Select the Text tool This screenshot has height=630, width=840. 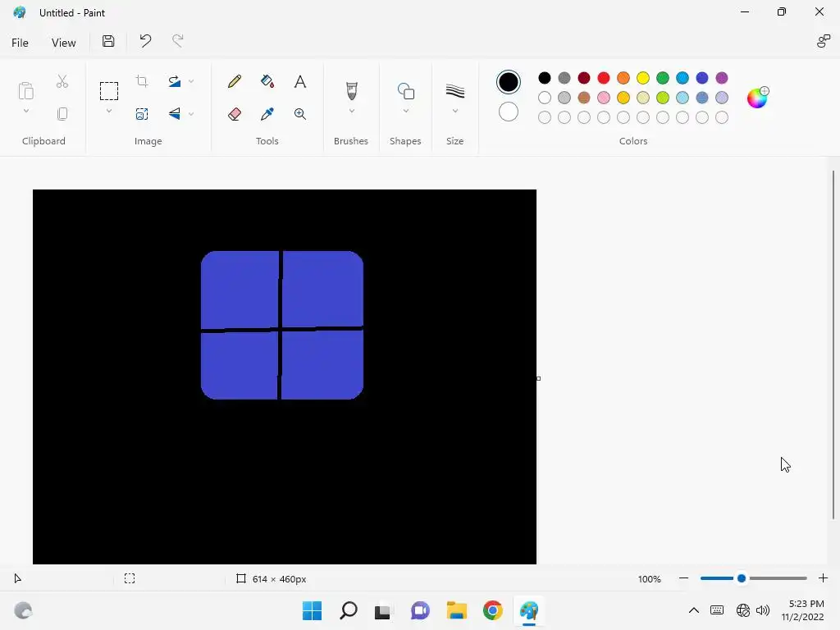tap(300, 81)
